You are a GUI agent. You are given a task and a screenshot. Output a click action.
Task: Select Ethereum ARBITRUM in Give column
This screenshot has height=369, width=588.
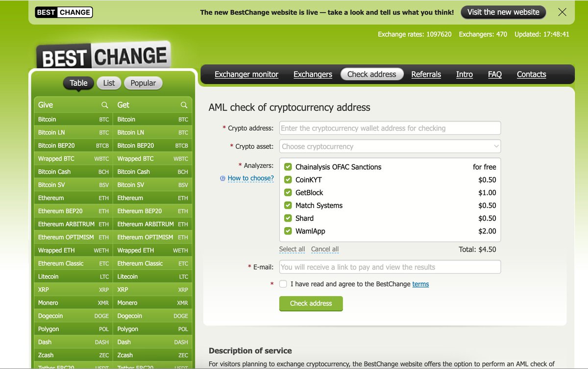[73, 224]
